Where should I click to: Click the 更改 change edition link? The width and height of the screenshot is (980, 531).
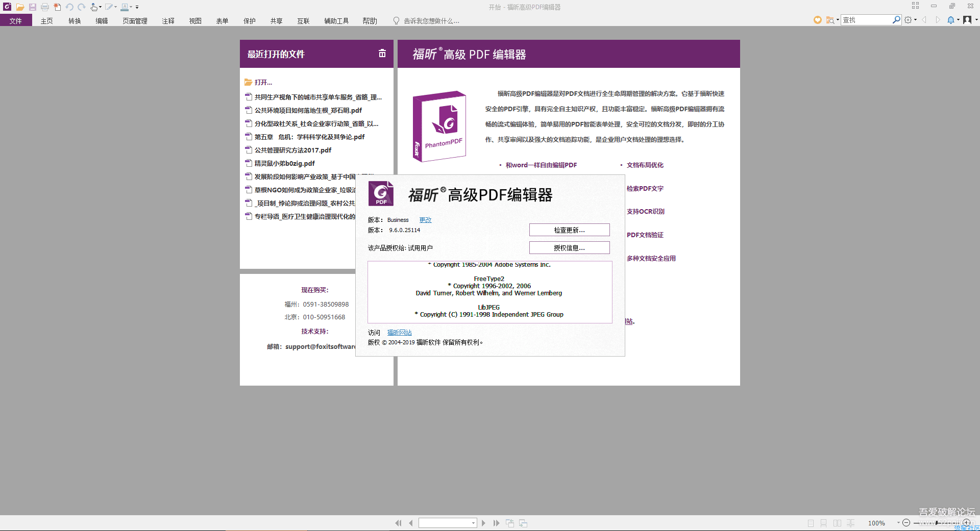[425, 220]
